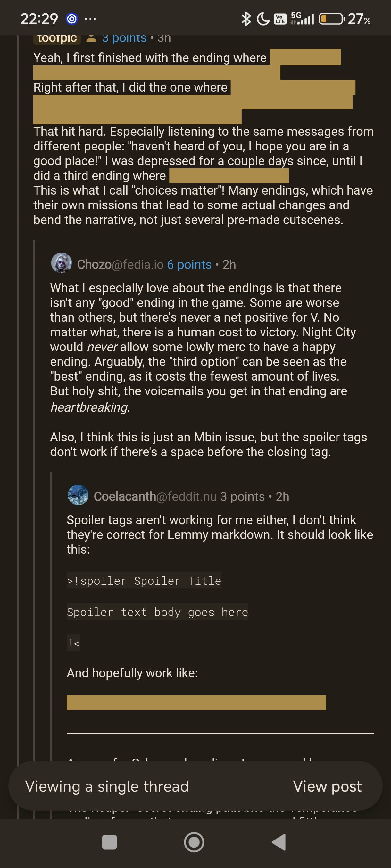Tap Chozo's "6 points" score
Screen dimensions: 391x868
click(189, 264)
